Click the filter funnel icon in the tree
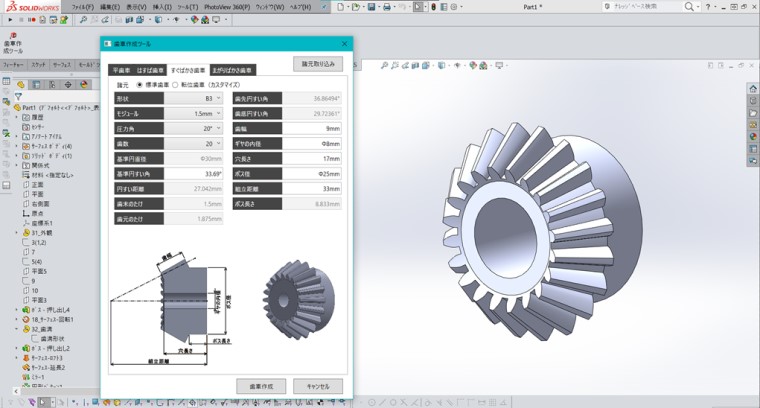Viewport: 760px width, 408px height. tap(18, 97)
